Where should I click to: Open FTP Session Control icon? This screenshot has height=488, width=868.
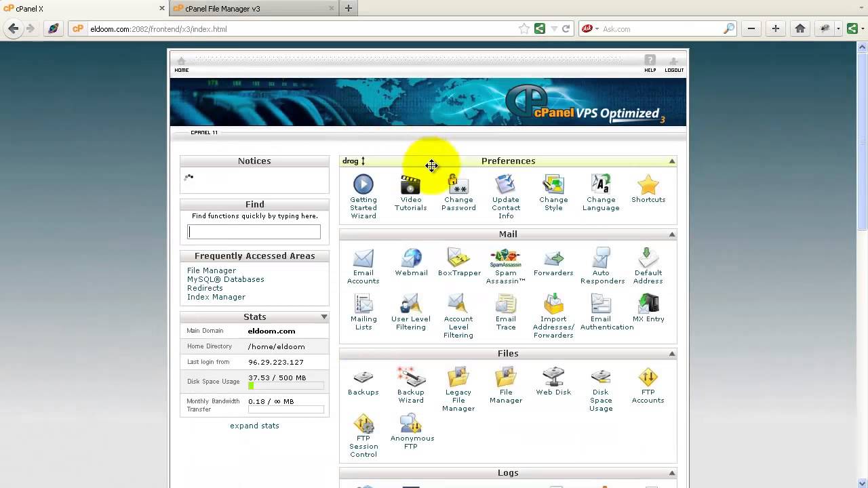363,423
